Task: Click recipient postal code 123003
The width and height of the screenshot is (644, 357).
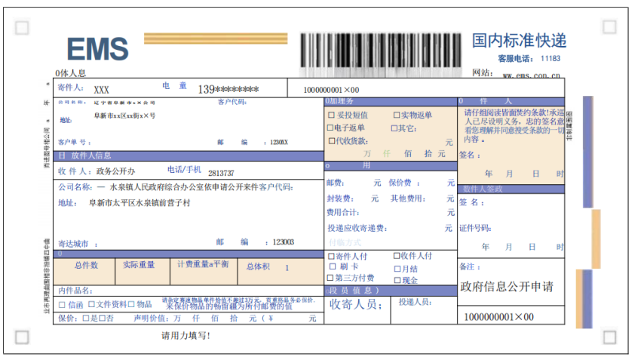Action: (x=284, y=242)
